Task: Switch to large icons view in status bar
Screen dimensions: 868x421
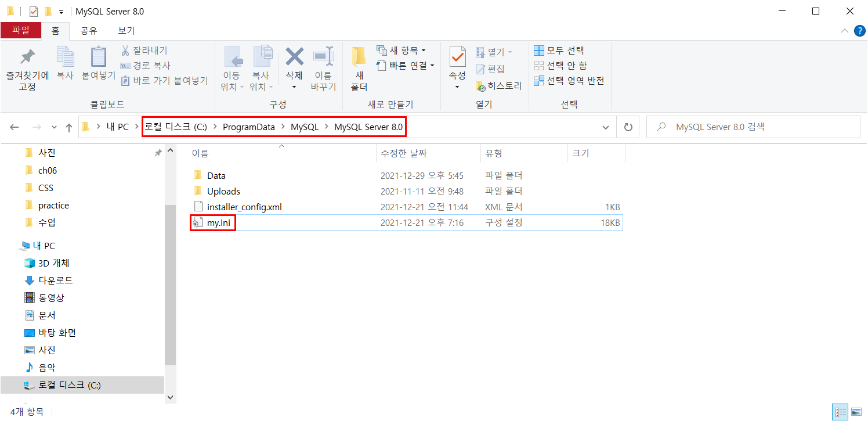Action: click(x=856, y=412)
